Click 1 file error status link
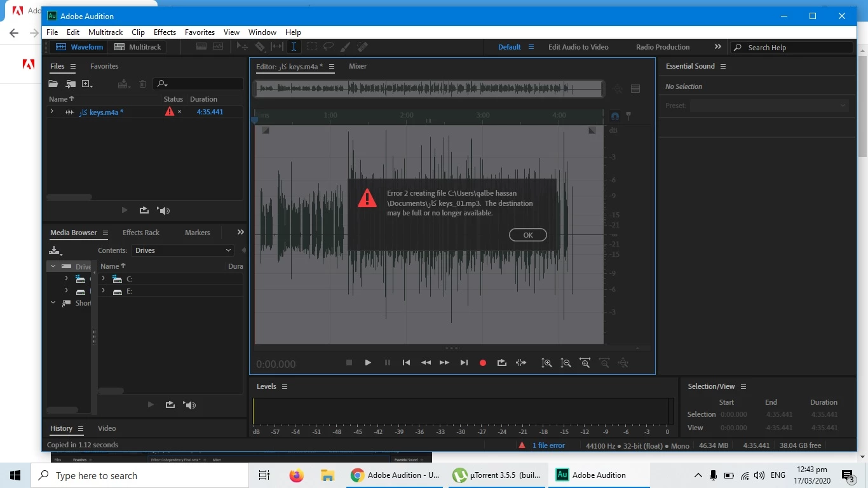 click(x=548, y=445)
